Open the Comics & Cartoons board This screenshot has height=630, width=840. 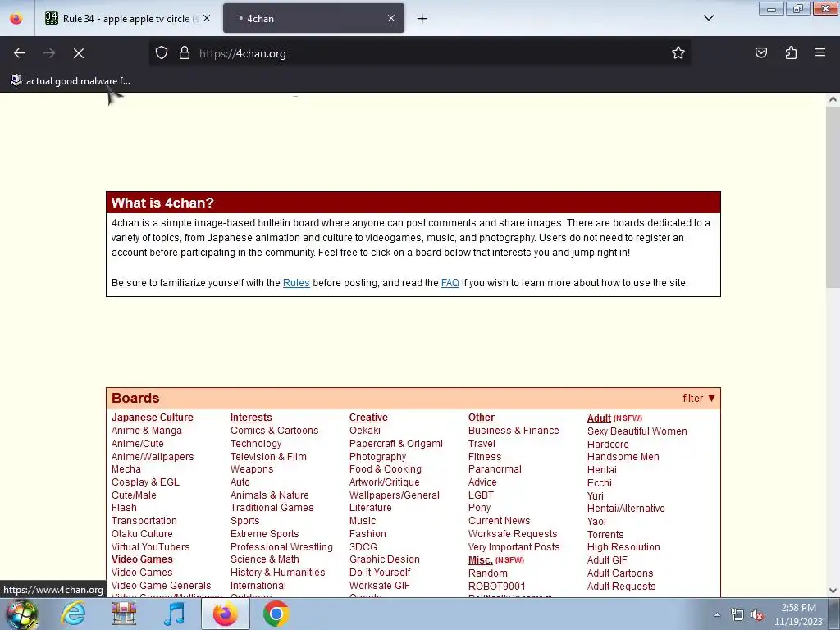pyautogui.click(x=274, y=431)
